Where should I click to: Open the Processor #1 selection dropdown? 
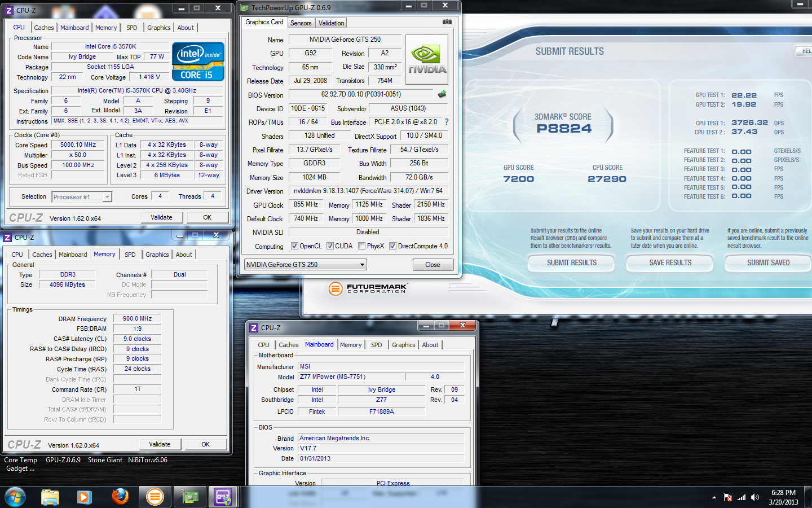(82, 197)
